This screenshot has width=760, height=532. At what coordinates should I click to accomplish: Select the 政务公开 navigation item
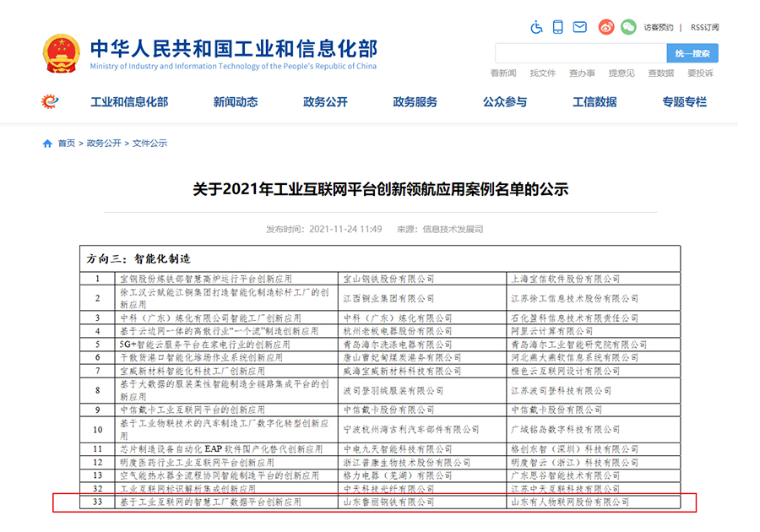[x=325, y=102]
